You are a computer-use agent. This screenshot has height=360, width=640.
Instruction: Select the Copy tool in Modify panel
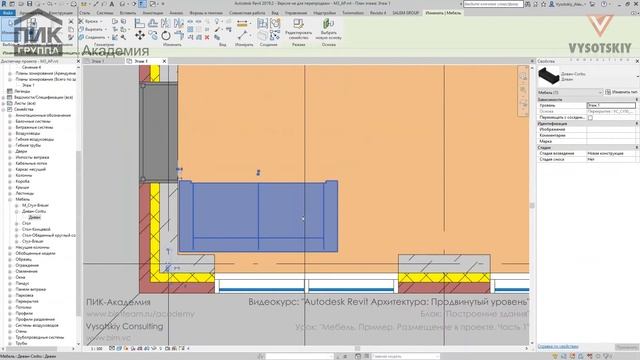(x=153, y=36)
